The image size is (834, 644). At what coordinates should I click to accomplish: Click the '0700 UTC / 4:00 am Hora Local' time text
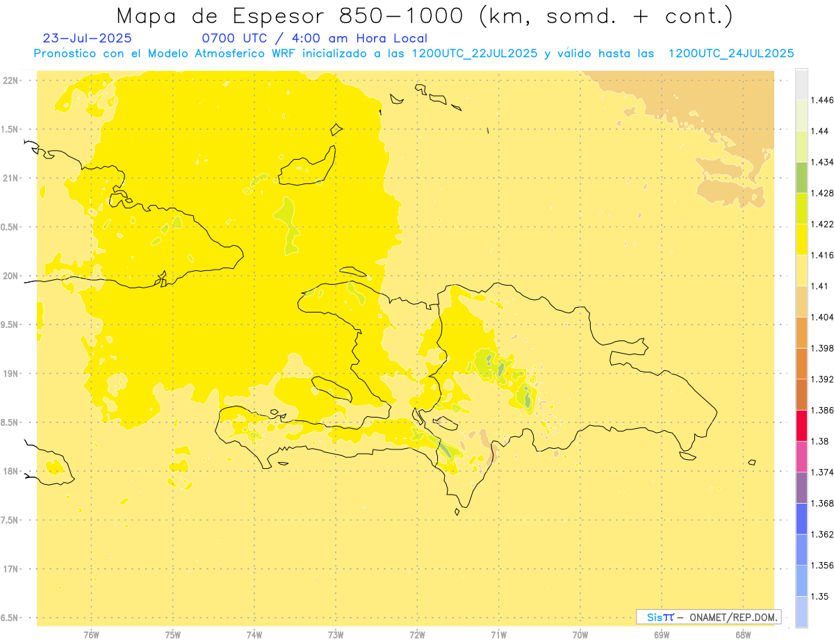coord(315,38)
